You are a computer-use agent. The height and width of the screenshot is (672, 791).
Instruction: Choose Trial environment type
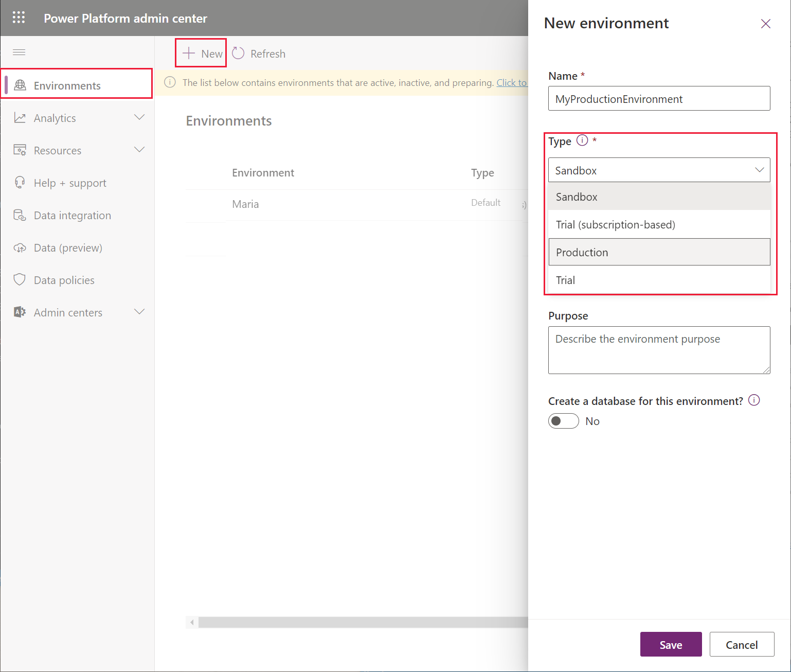pyautogui.click(x=659, y=280)
